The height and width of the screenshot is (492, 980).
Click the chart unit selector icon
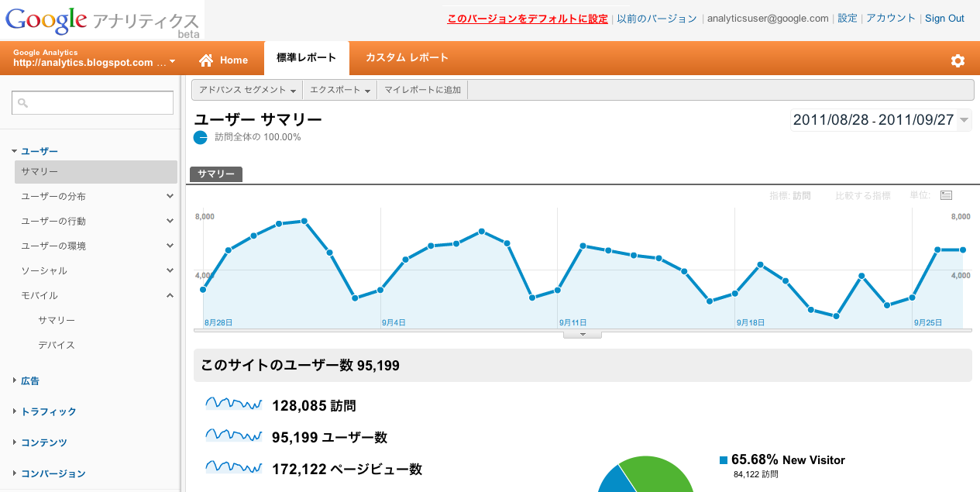coord(946,196)
